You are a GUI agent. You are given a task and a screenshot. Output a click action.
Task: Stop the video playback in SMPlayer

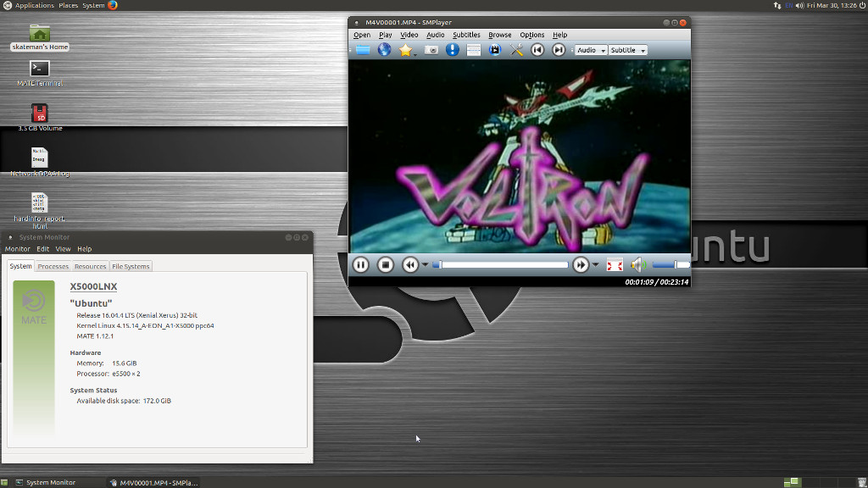(386, 265)
